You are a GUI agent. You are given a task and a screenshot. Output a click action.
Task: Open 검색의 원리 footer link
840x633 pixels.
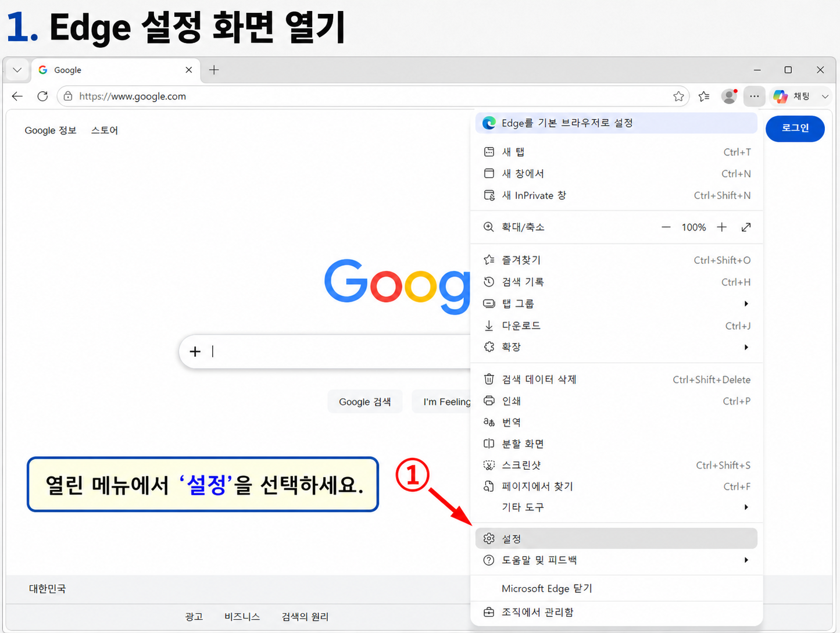tap(305, 617)
